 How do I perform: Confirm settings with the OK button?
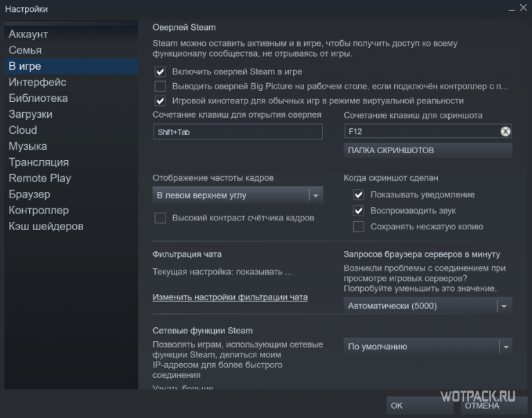[x=420, y=406]
